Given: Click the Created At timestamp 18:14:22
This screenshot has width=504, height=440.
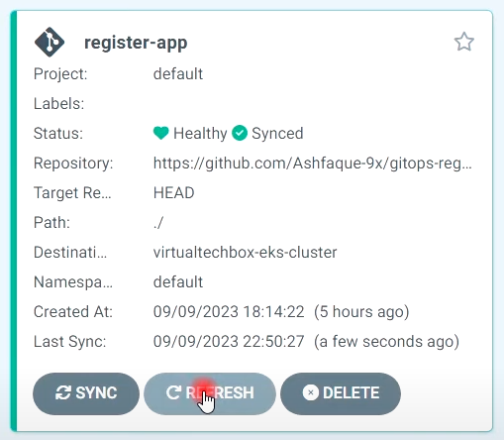Looking at the screenshot, I should (x=229, y=312).
